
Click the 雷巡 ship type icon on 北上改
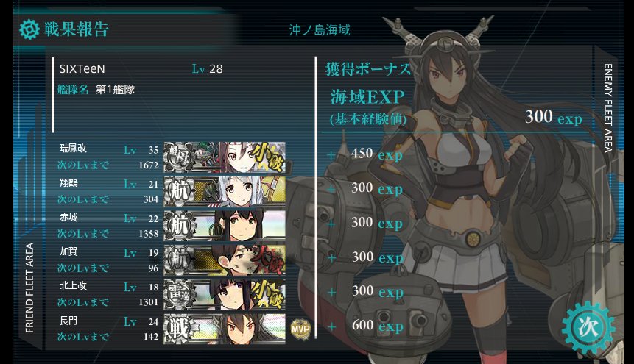178,295
